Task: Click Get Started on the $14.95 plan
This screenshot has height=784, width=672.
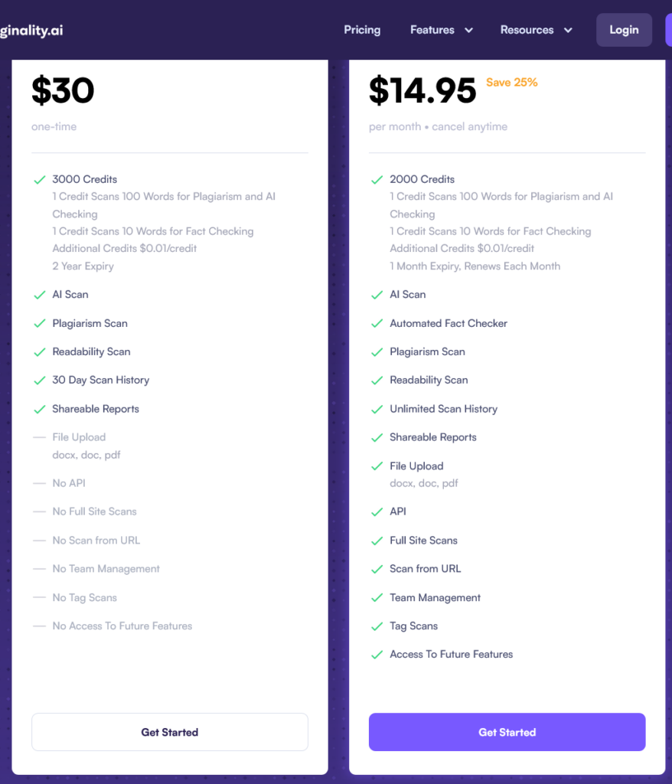Action: pos(507,732)
